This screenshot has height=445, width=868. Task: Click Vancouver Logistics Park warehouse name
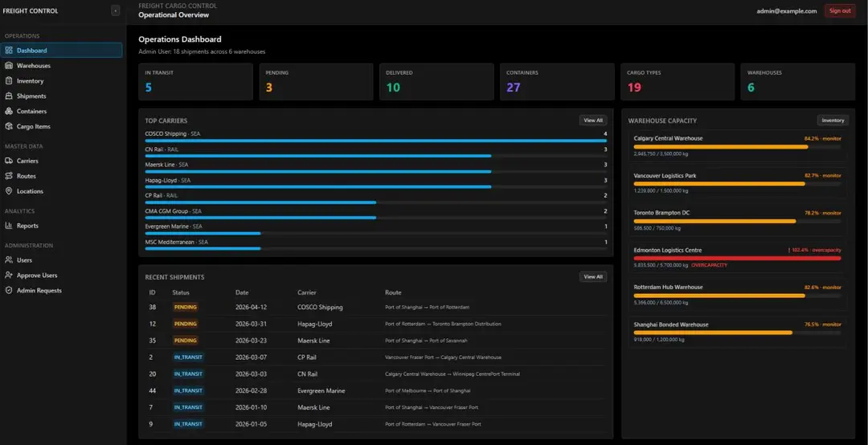tap(665, 175)
